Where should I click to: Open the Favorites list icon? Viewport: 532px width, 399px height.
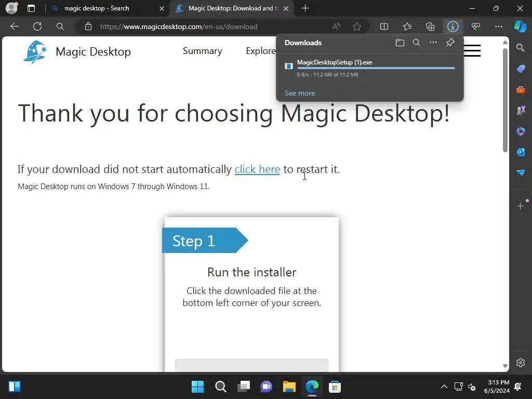[407, 26]
